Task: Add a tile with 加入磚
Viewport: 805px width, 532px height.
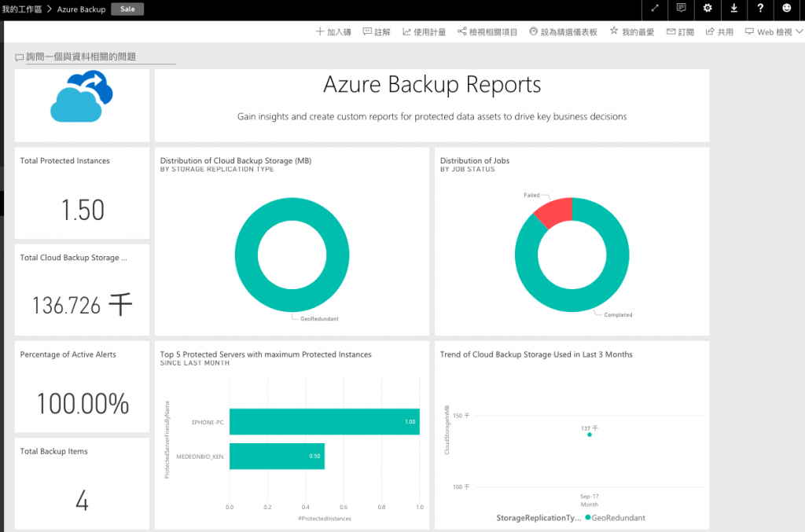Action: point(333,32)
